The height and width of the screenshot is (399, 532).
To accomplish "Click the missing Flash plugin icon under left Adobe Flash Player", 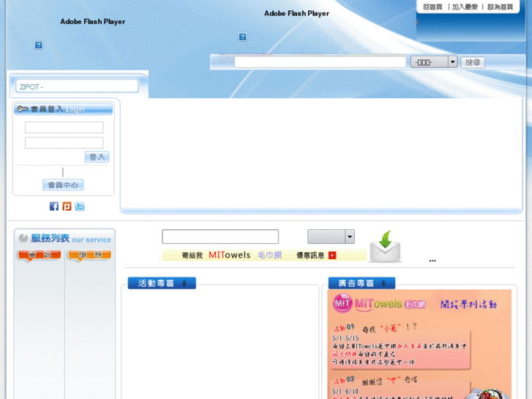I will click(38, 45).
